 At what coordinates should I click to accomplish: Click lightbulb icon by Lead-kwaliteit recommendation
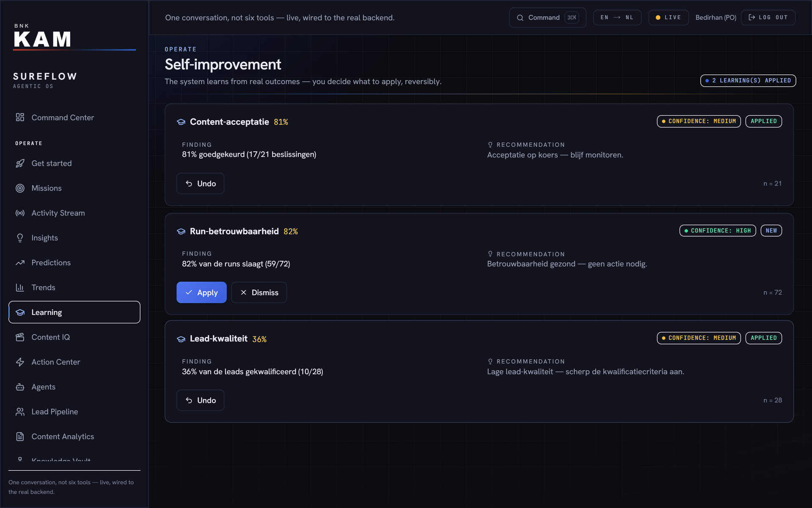(x=490, y=362)
